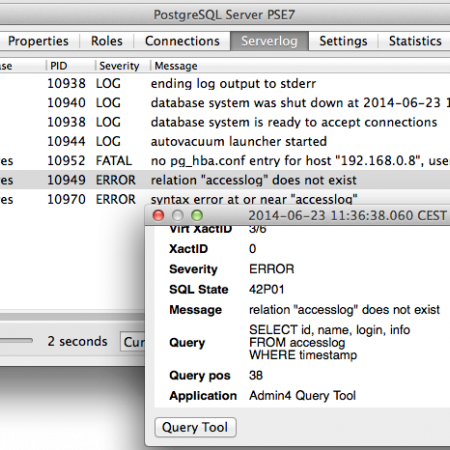Click the detail Message value text
Viewport: 450px width, 450px height.
click(x=344, y=310)
